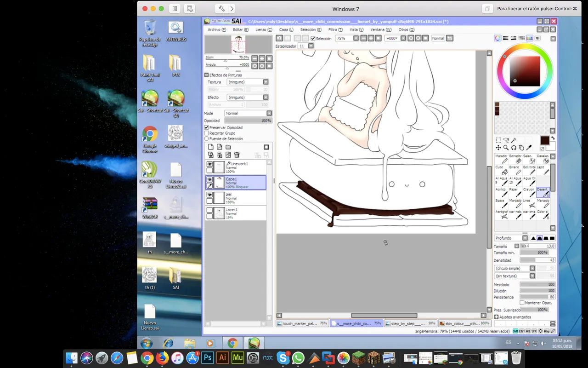Viewport: 588px width, 368px height.
Task: Select the lasso tool
Action: [x=506, y=140]
